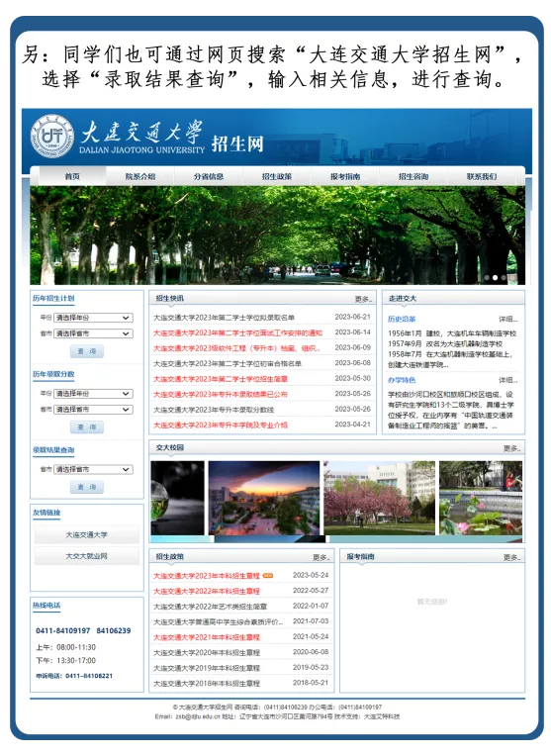Open the 招生政策 navigation tab
This screenshot has width=551, height=756.
277,176
